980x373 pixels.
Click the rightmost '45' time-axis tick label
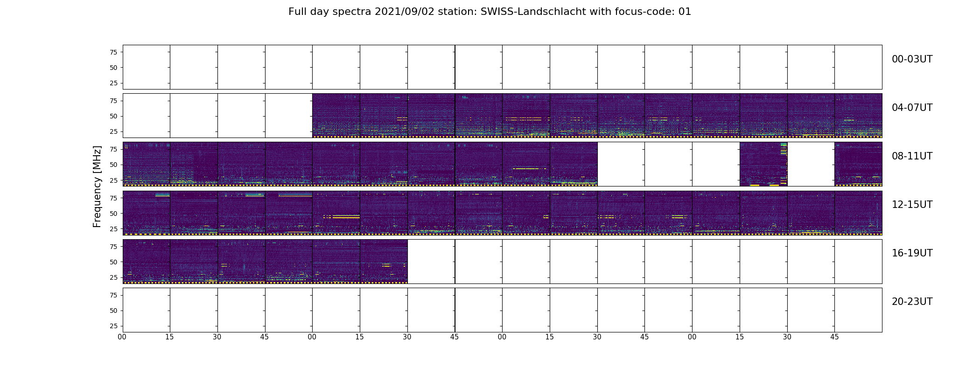pos(834,337)
